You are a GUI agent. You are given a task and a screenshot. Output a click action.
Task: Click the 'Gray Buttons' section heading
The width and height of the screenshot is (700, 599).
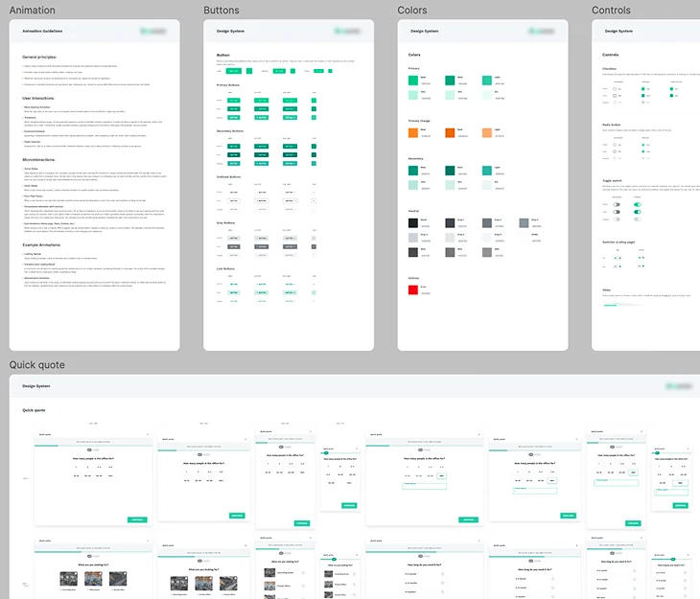[x=226, y=223]
